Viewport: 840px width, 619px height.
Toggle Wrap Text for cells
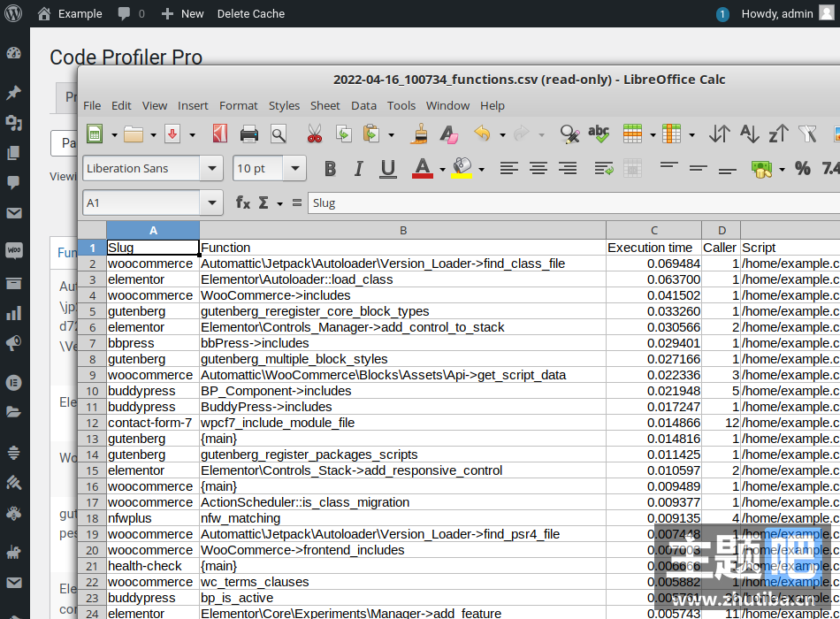[604, 168]
